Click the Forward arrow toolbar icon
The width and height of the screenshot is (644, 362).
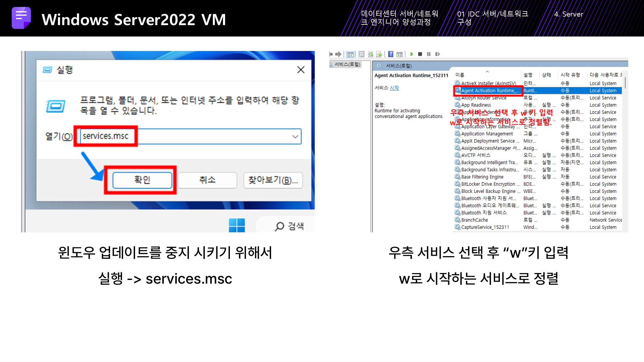pos(338,54)
